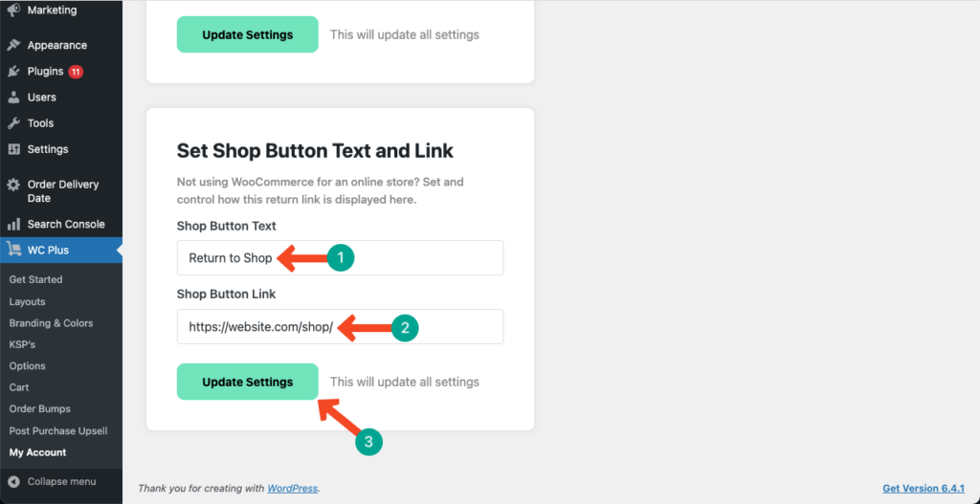This screenshot has width=980, height=504.
Task: Click the Appearance paintbrush icon
Action: [x=13, y=45]
